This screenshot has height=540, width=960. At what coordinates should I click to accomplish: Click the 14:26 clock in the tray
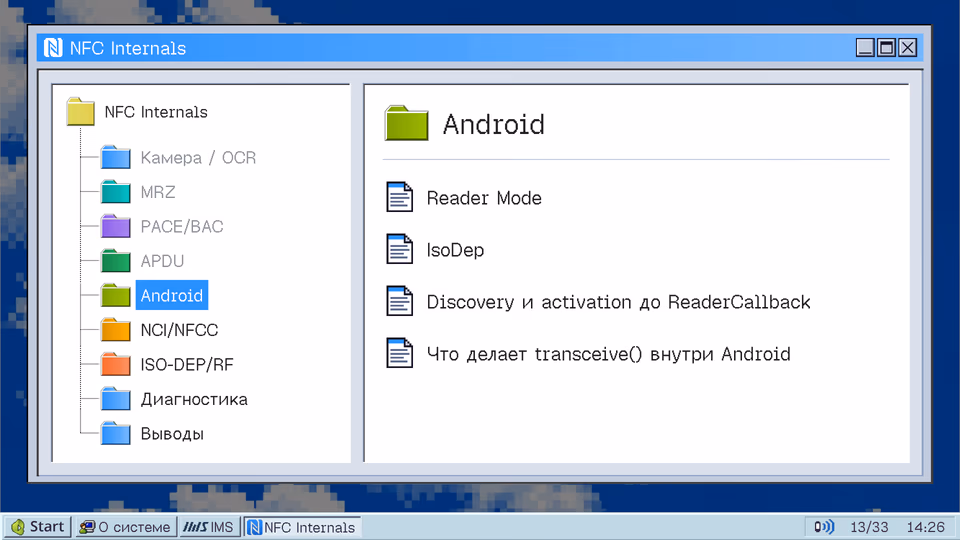[925, 527]
